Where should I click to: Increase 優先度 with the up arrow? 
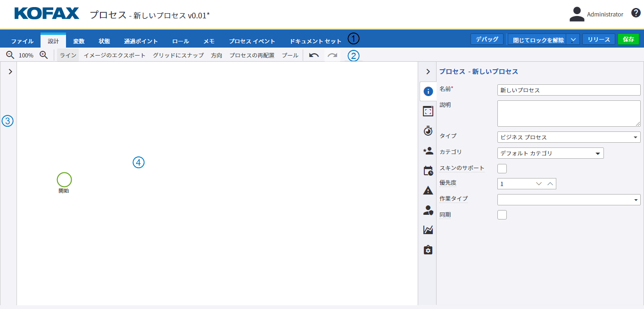pos(550,184)
